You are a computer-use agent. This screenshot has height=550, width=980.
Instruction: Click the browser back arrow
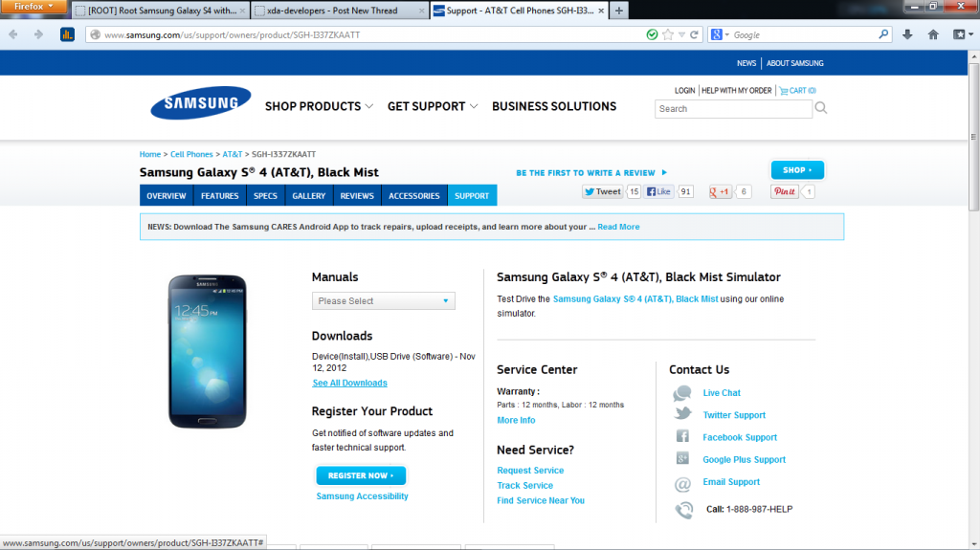click(13, 35)
